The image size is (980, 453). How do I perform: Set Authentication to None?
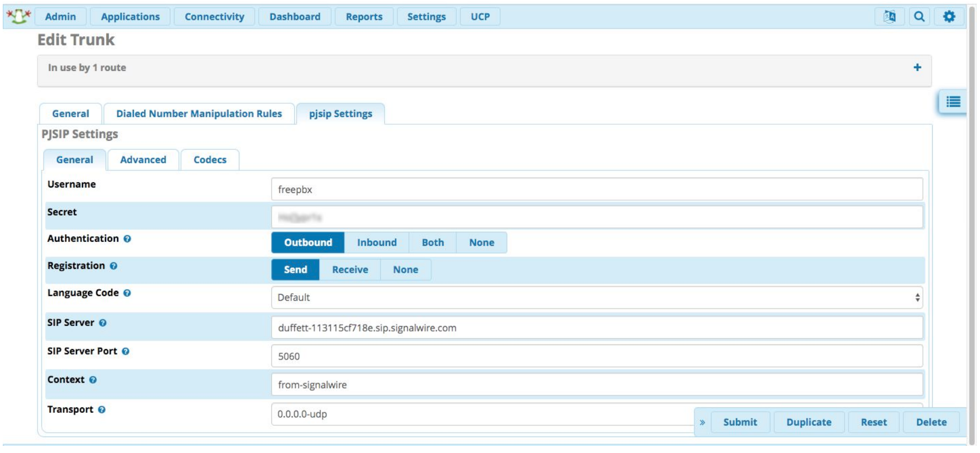pos(481,242)
